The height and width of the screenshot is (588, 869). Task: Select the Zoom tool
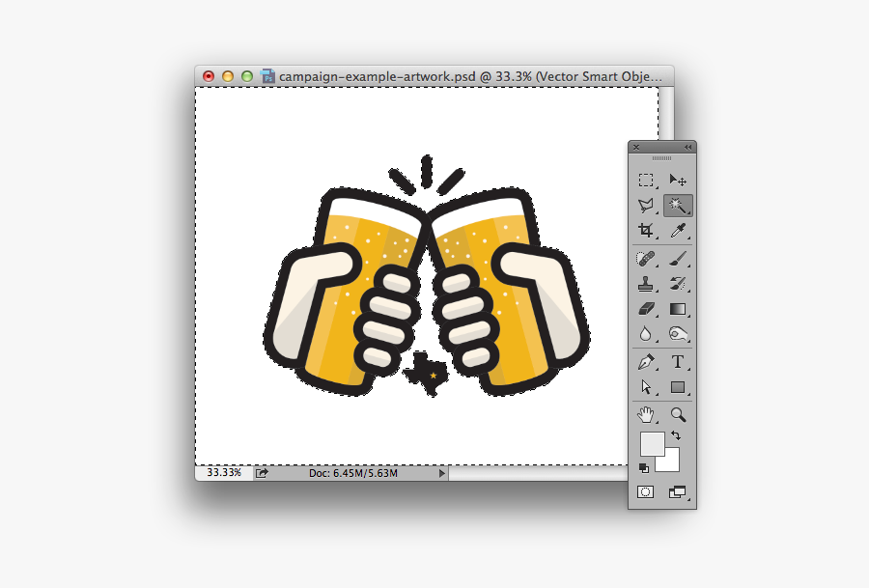pos(677,413)
